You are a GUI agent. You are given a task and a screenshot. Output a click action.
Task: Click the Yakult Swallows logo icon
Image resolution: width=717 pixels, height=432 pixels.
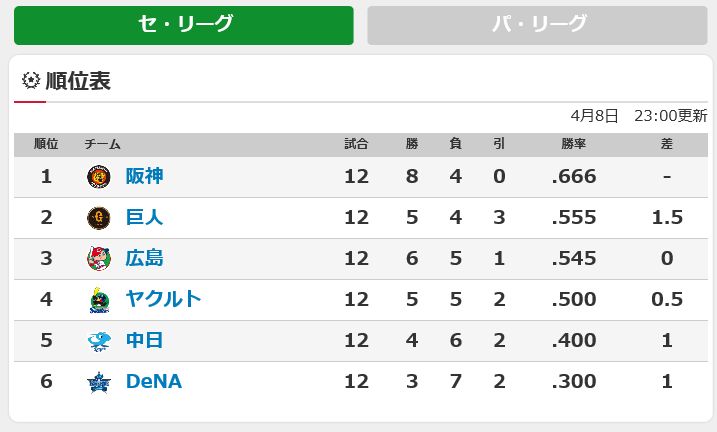pyautogui.click(x=99, y=300)
